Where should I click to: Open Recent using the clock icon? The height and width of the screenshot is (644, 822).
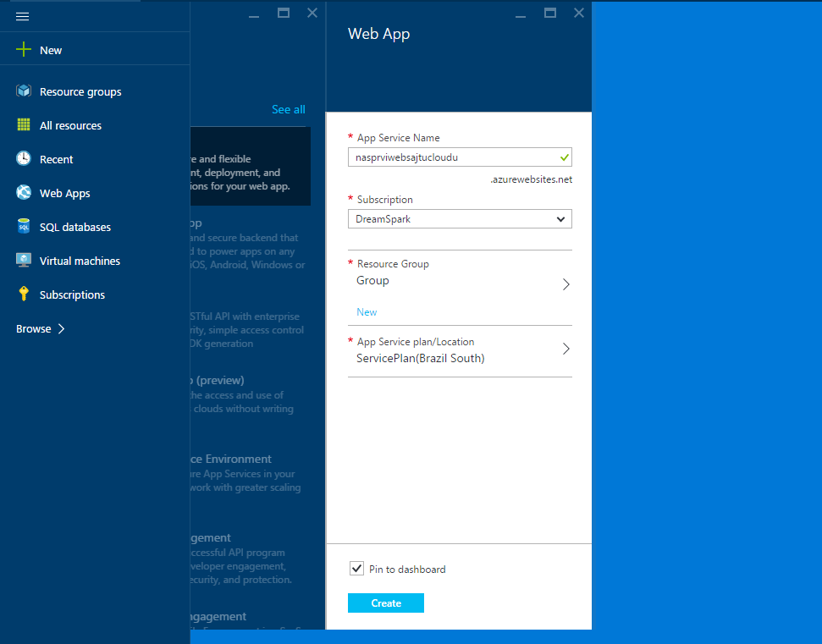click(x=24, y=158)
